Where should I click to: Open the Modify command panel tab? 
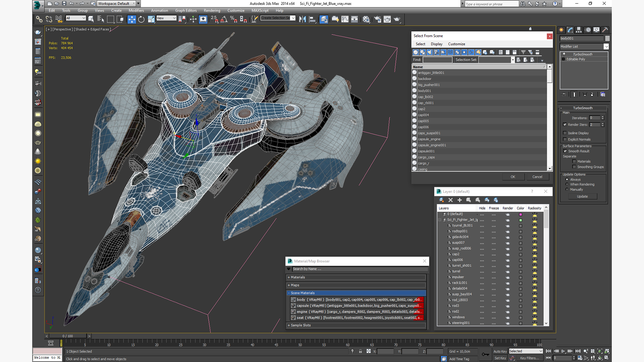[x=570, y=30]
